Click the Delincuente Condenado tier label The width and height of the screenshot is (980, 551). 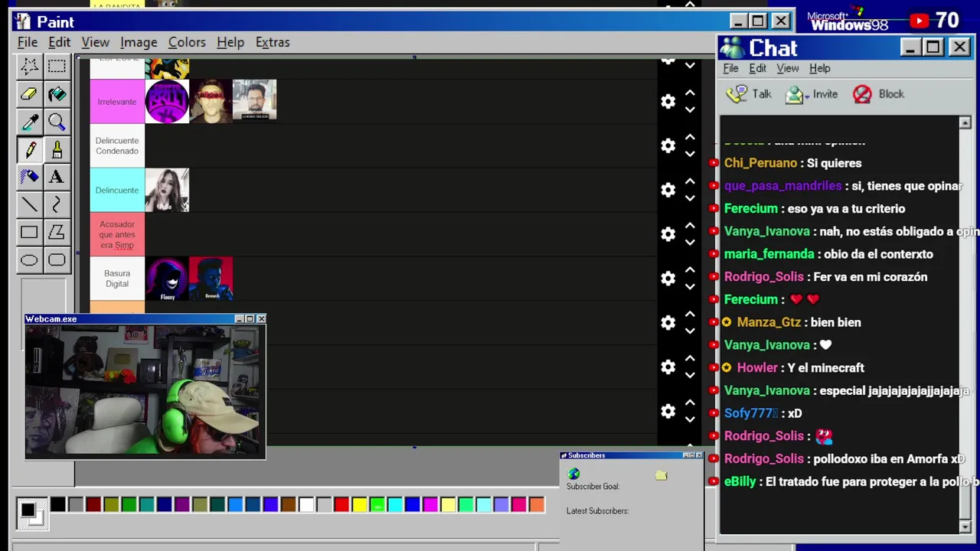click(x=117, y=145)
